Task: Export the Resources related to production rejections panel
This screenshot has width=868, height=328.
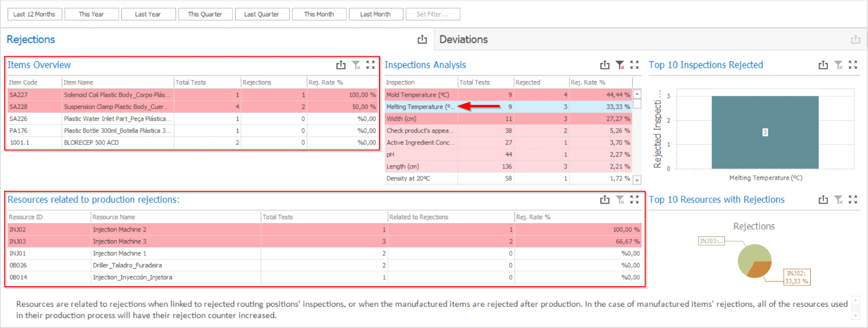Action: (605, 200)
